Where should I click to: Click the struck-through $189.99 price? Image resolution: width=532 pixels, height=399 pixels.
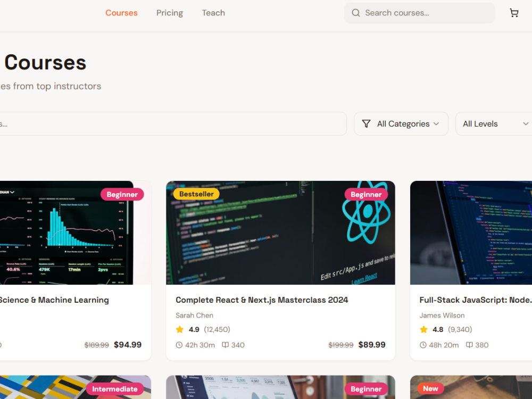point(97,345)
